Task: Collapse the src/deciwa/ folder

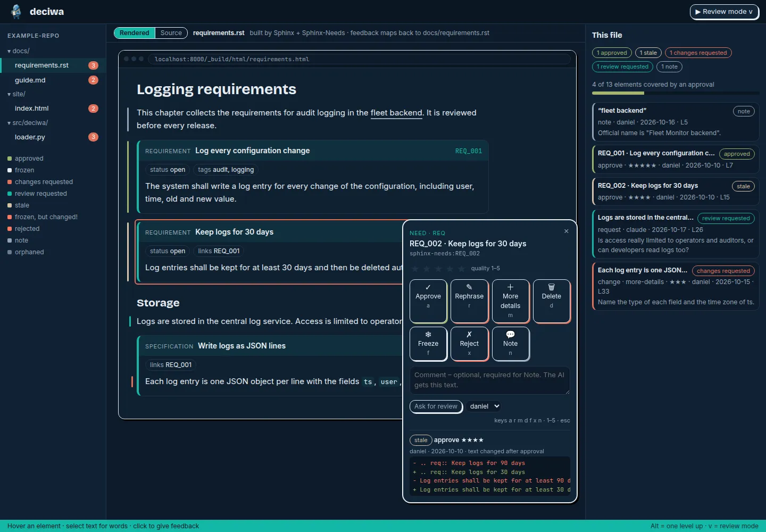Action: coord(28,123)
